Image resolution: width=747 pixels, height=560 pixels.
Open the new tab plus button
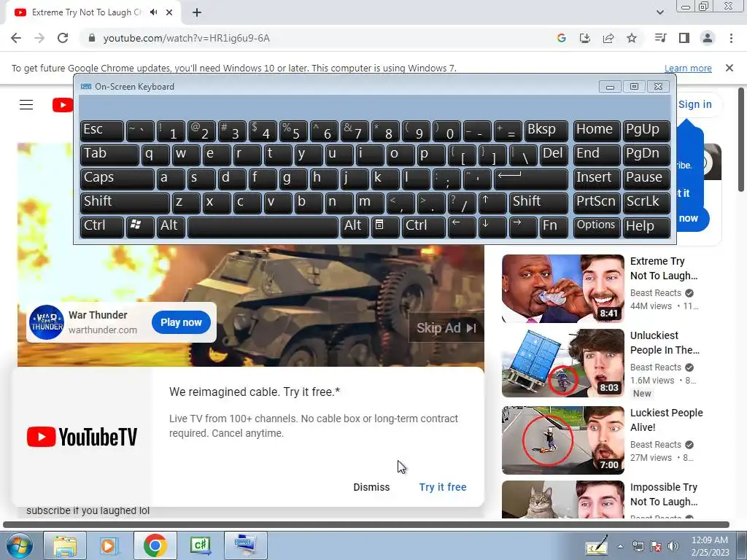(x=197, y=13)
